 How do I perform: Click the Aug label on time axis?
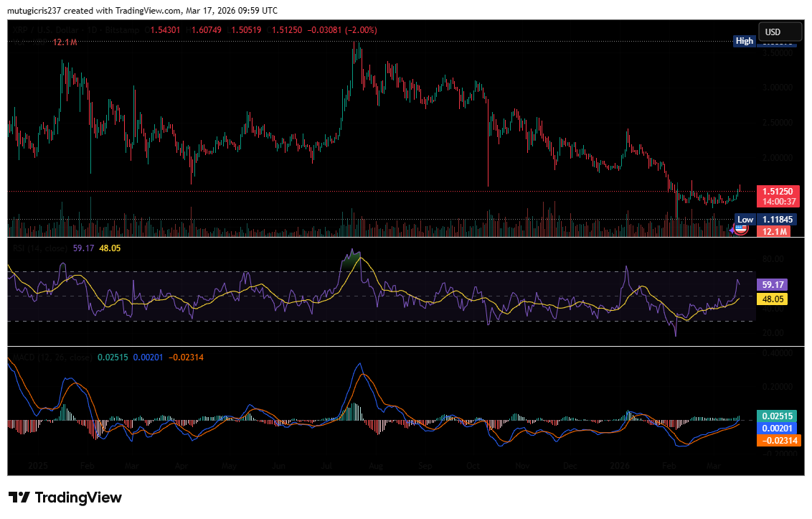tap(375, 466)
